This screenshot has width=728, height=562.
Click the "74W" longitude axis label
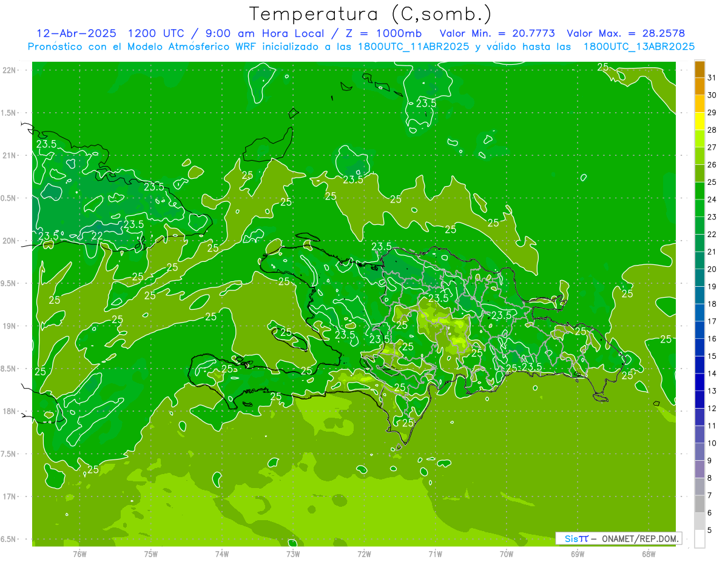(x=222, y=554)
